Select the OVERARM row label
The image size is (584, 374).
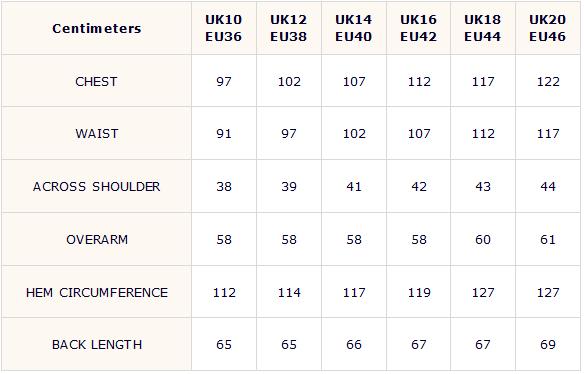pyautogui.click(x=96, y=239)
